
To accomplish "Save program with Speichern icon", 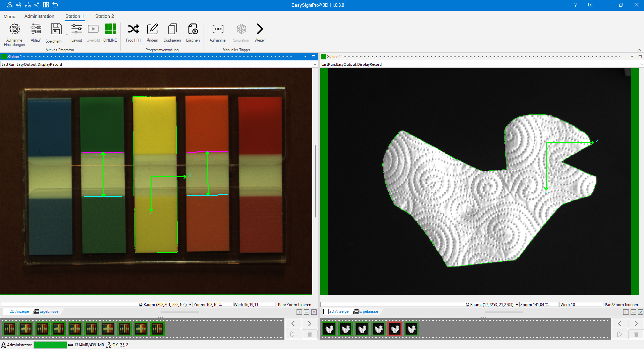I will (x=56, y=30).
